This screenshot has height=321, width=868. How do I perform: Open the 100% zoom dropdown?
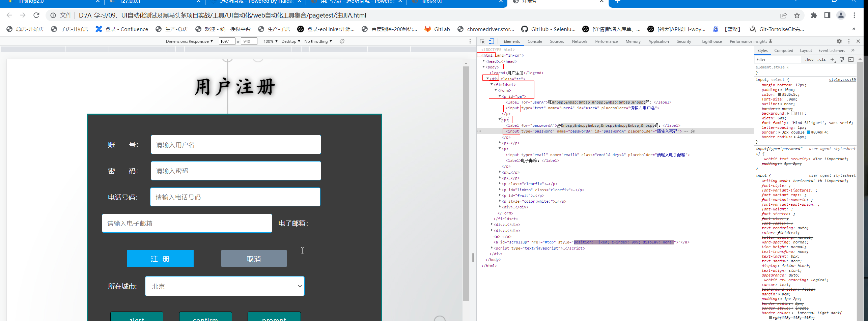271,41
